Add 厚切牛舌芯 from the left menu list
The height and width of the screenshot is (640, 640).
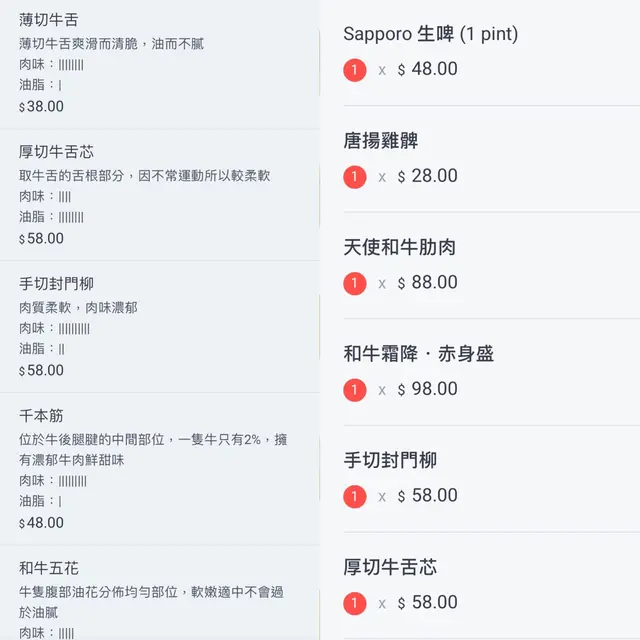[160, 195]
